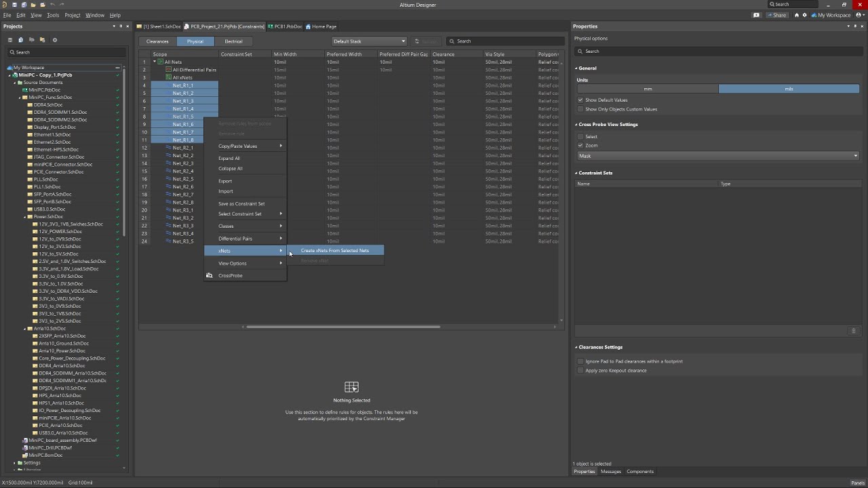Choose Create xNets From Selected Nets
The width and height of the screenshot is (868, 488).
click(335, 251)
